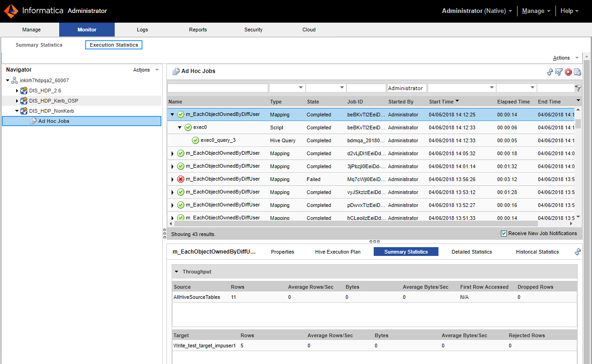Sort by the Name column header
The width and height of the screenshot is (592, 364).
tap(175, 102)
